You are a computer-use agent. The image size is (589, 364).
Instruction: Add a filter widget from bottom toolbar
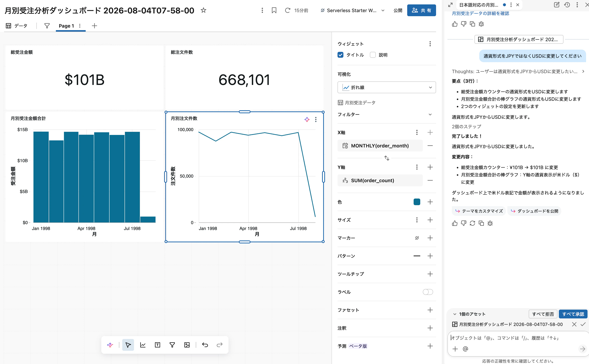[172, 345]
